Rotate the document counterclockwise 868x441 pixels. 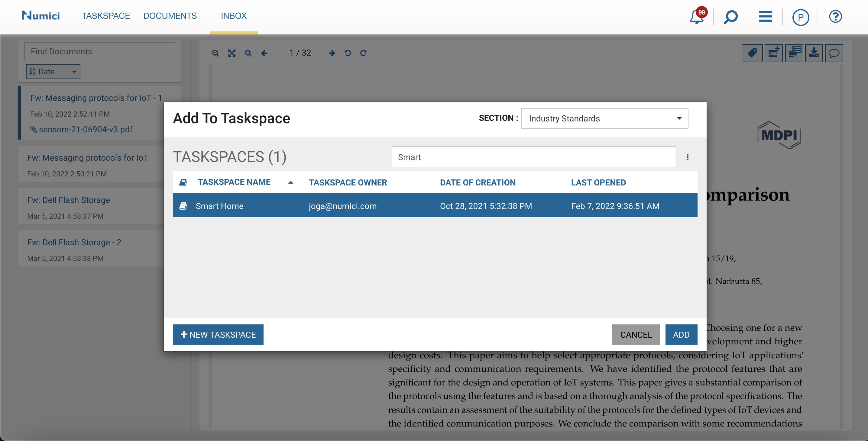pyautogui.click(x=348, y=53)
